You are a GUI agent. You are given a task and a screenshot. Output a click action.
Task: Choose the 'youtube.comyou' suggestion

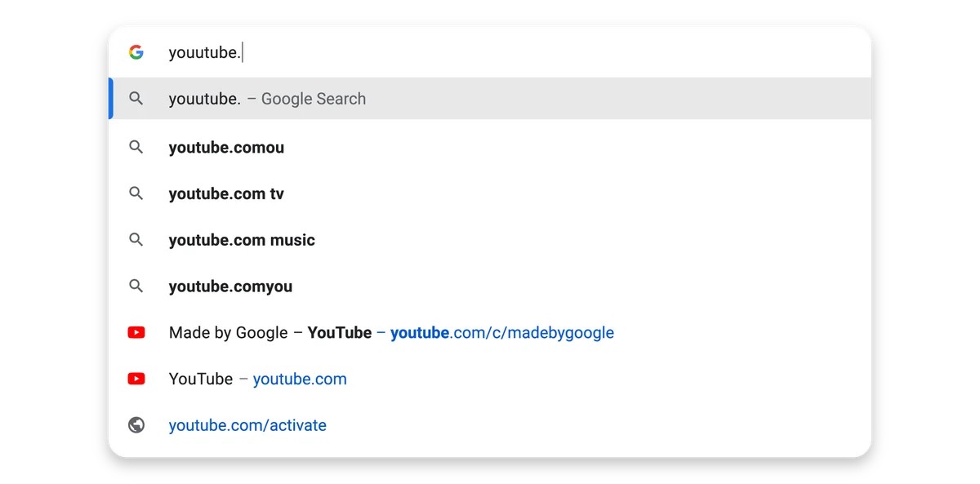[490, 286]
